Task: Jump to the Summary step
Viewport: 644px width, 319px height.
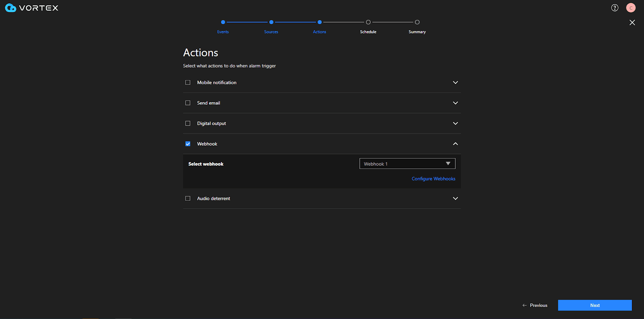Action: (x=417, y=22)
